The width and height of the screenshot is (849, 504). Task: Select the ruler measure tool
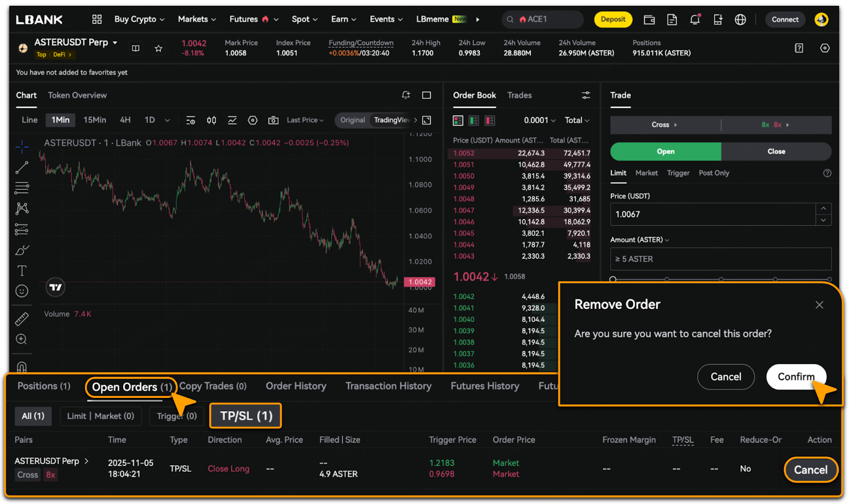[x=22, y=319]
